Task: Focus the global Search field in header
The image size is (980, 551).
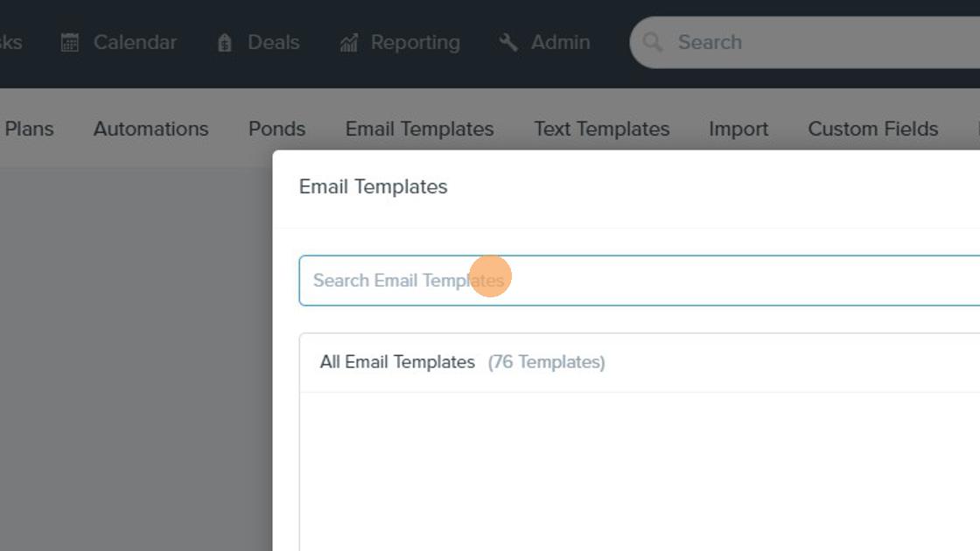Action: tap(805, 43)
